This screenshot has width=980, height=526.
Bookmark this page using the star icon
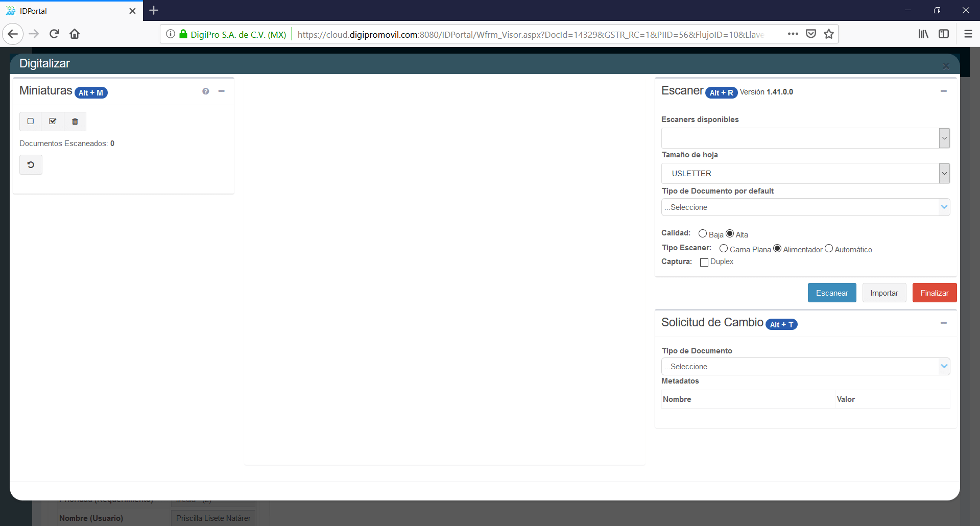tap(829, 34)
